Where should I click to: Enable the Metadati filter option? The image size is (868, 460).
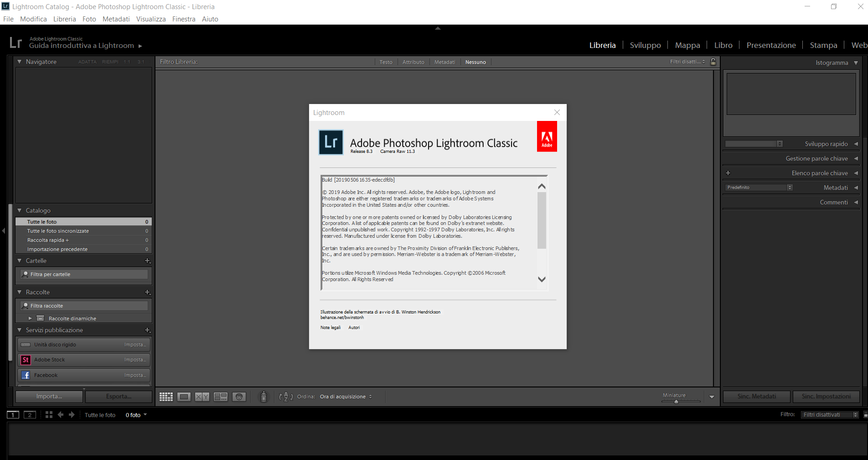pos(445,62)
